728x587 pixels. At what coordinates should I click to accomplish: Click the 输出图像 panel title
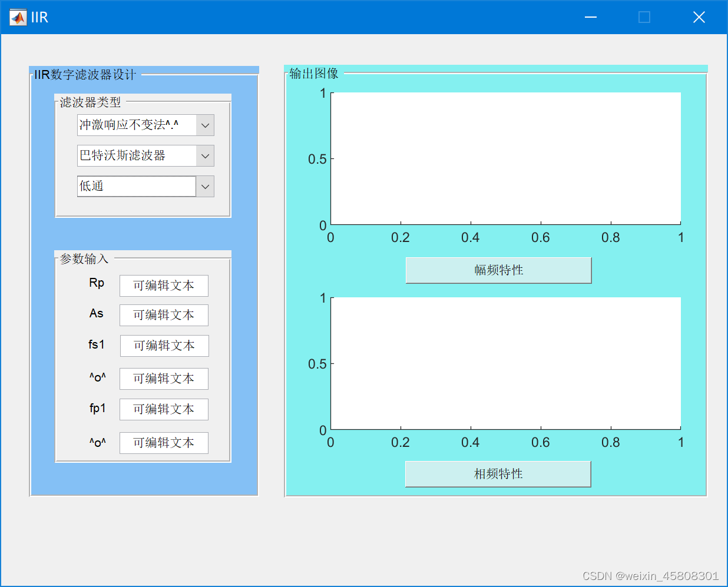tap(313, 74)
